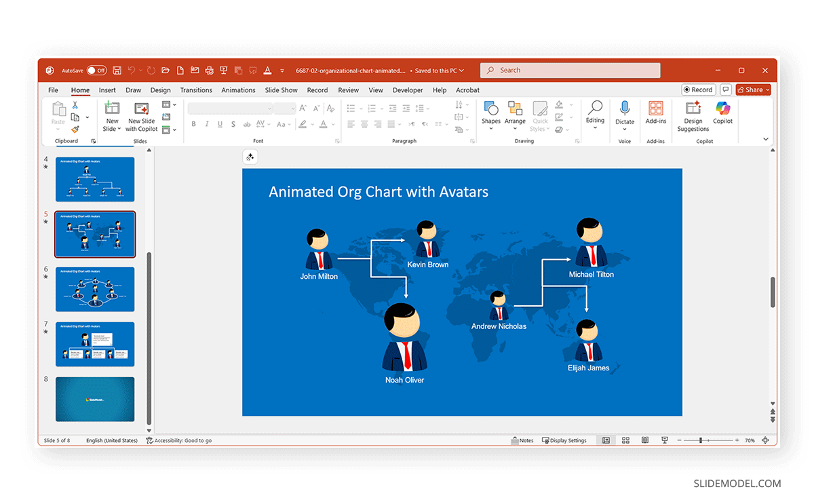Open the Copilot assistant from the ribbon
The height and width of the screenshot is (504, 814).
[722, 115]
